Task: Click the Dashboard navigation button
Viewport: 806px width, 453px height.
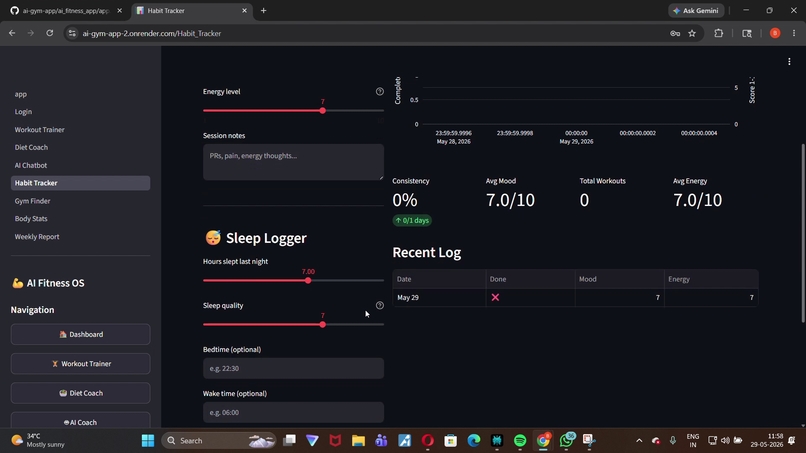Action: click(x=80, y=334)
